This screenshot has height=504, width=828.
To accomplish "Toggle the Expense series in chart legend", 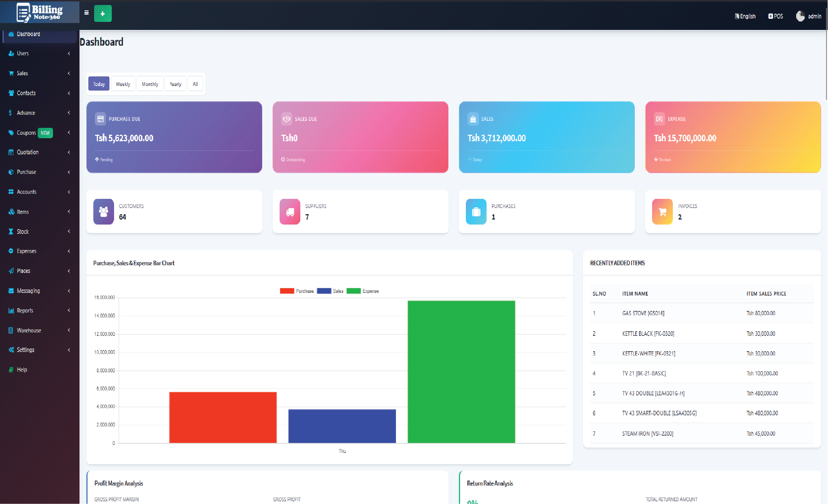I will pos(363,291).
